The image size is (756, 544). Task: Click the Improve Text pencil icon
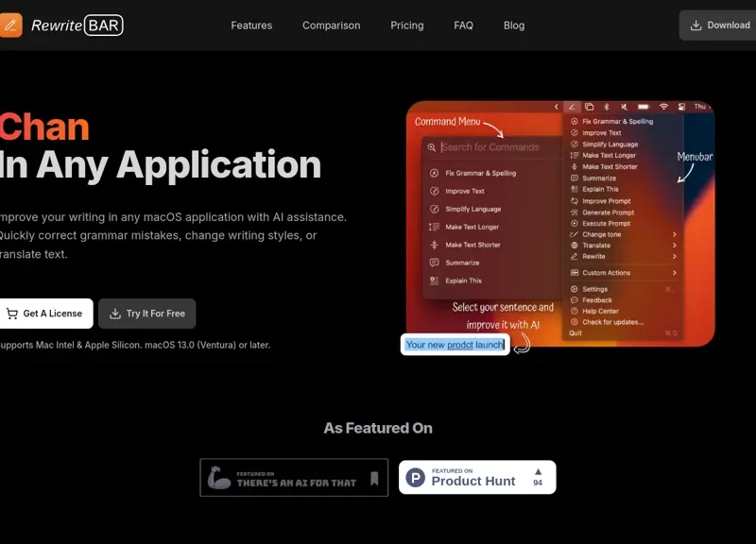tap(433, 191)
